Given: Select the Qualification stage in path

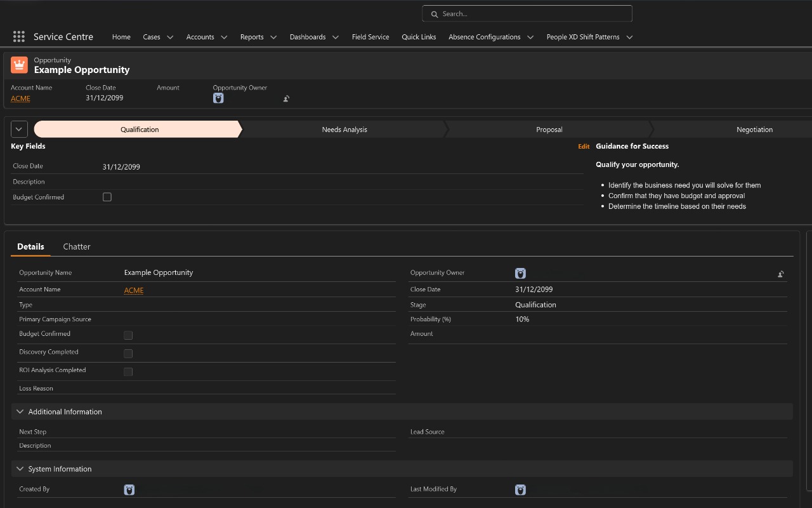Looking at the screenshot, I should coord(138,129).
